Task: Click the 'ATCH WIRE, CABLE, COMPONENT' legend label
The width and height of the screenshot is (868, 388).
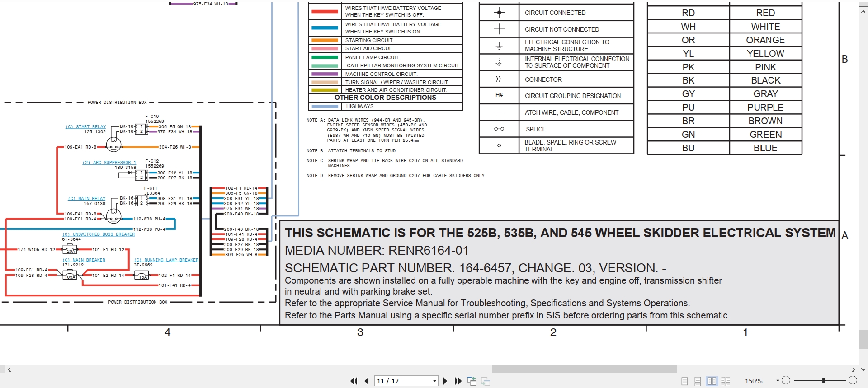Action: click(571, 112)
